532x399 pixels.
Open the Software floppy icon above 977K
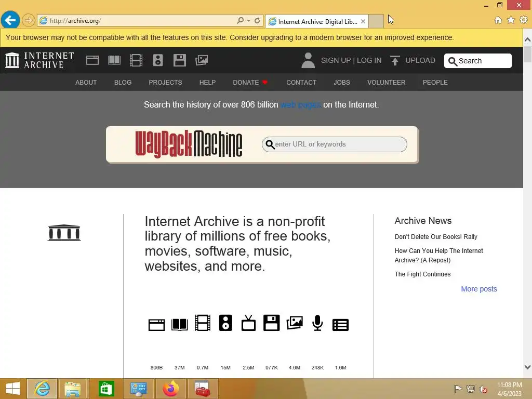271,323
